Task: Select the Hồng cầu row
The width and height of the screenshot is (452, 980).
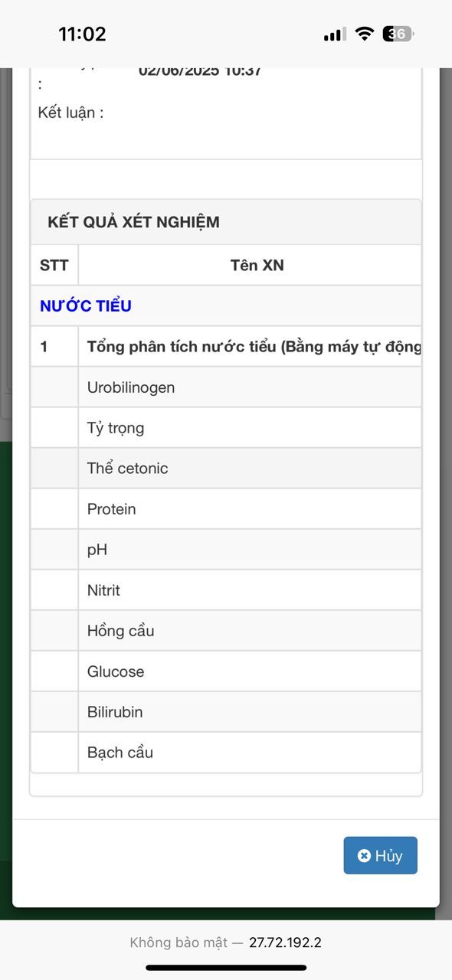Action: [x=226, y=630]
